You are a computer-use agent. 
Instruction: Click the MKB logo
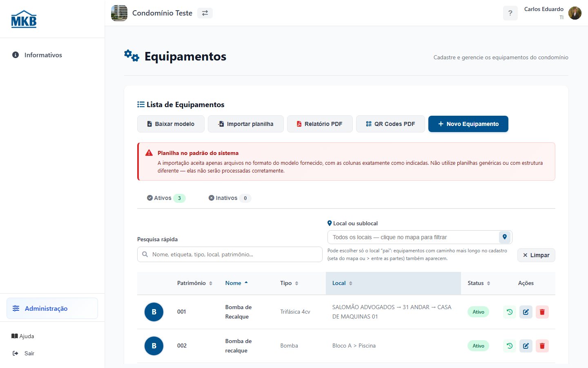[x=24, y=19]
